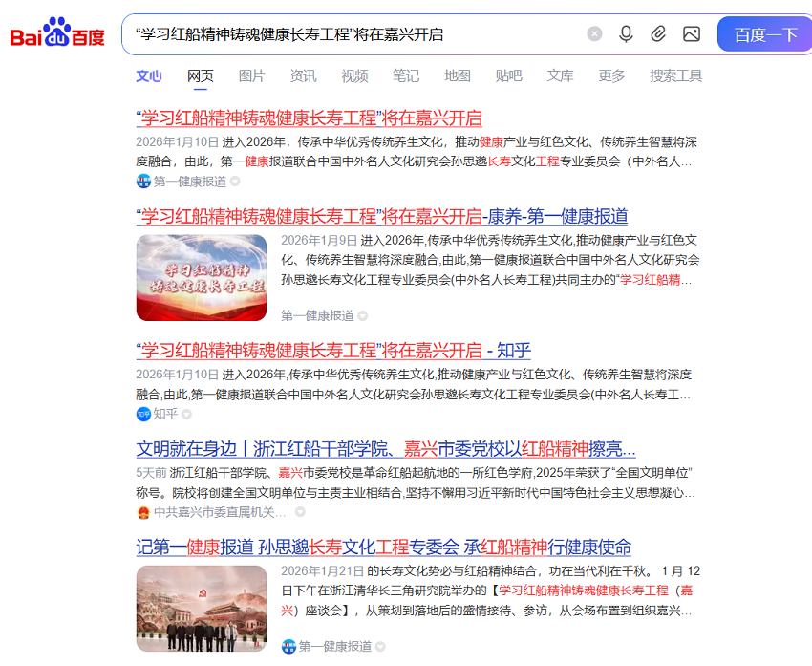812x666 pixels.
Task: Switch to the 图片 tab
Action: tap(251, 76)
